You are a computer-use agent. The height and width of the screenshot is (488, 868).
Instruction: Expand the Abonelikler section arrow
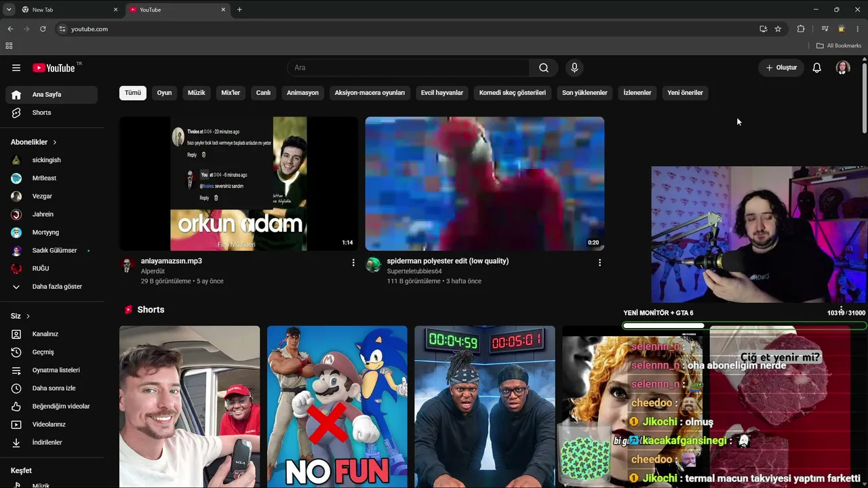point(55,142)
